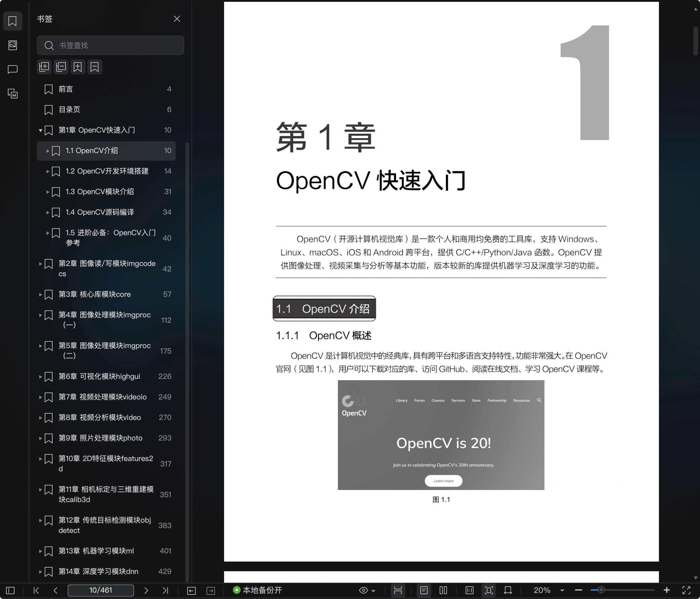Click the zoom slider handle
The width and height of the screenshot is (700, 599).
(x=601, y=590)
